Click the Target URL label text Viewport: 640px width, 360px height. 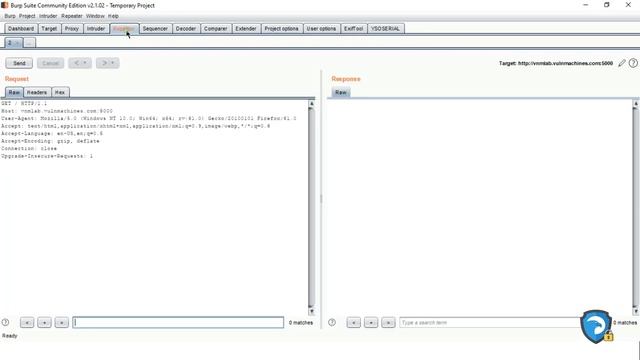[x=556, y=63]
